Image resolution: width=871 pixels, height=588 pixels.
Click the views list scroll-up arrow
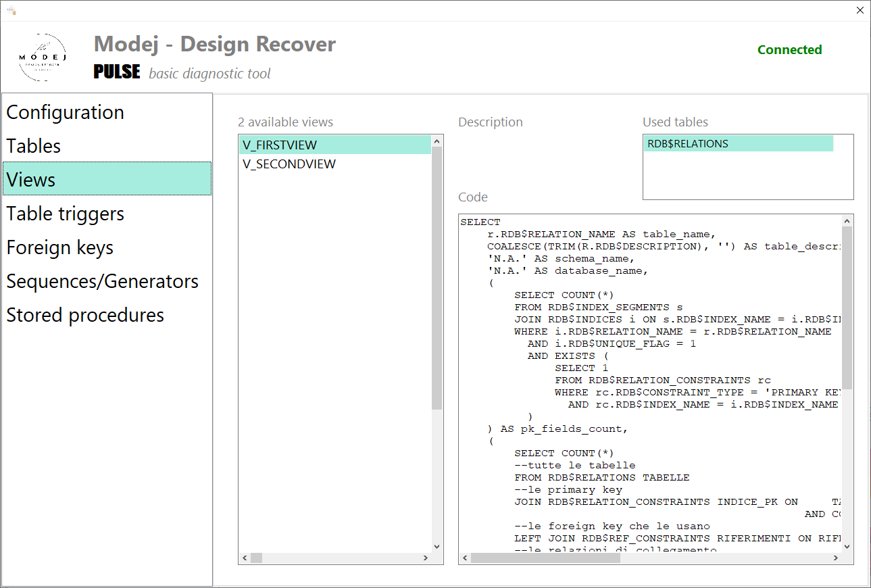tap(437, 141)
